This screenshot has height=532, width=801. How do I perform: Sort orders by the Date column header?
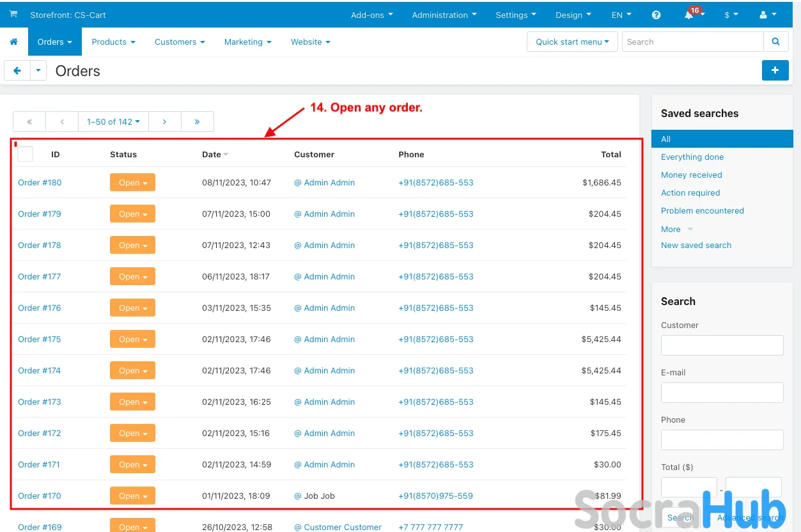click(212, 155)
